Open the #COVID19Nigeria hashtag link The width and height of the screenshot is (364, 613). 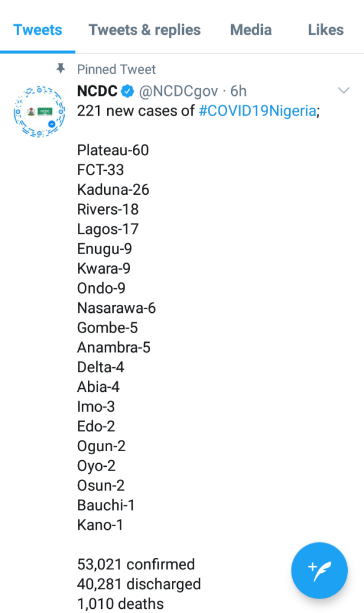[x=257, y=111]
